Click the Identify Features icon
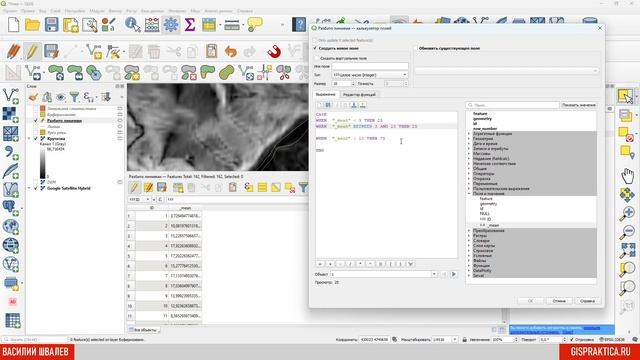This screenshot has width=640, height=360. click(x=133, y=25)
